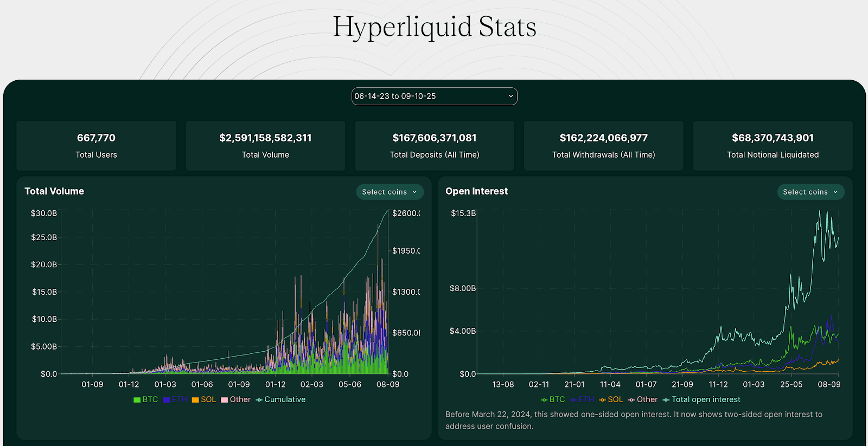The image size is (868, 446).
Task: Click the $15.3B axis label in Open Interest
Action: [463, 214]
